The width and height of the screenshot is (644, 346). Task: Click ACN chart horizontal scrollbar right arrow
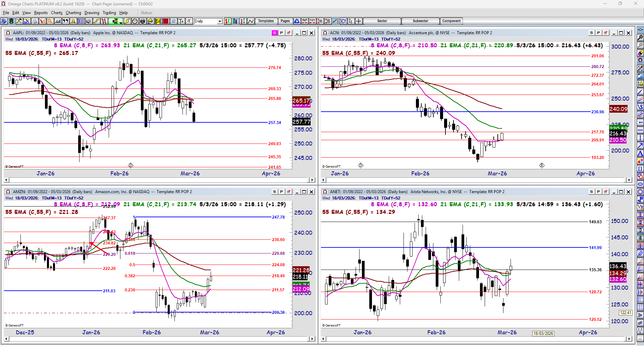[629, 180]
